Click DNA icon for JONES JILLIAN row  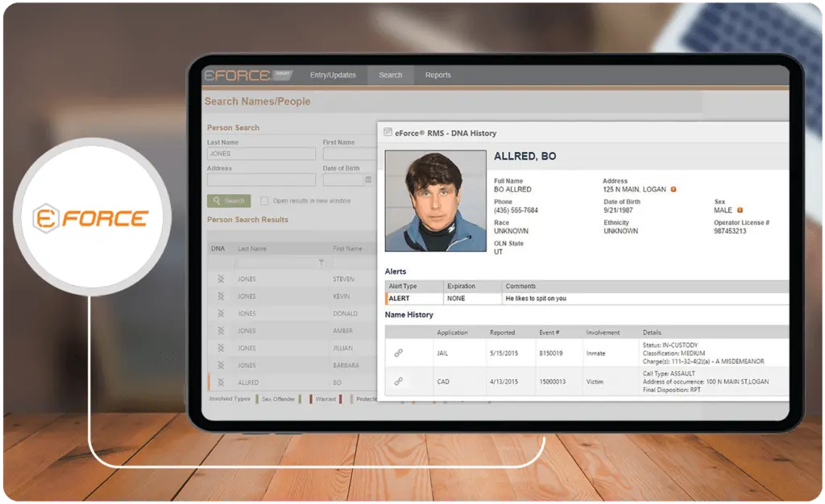coord(221,348)
